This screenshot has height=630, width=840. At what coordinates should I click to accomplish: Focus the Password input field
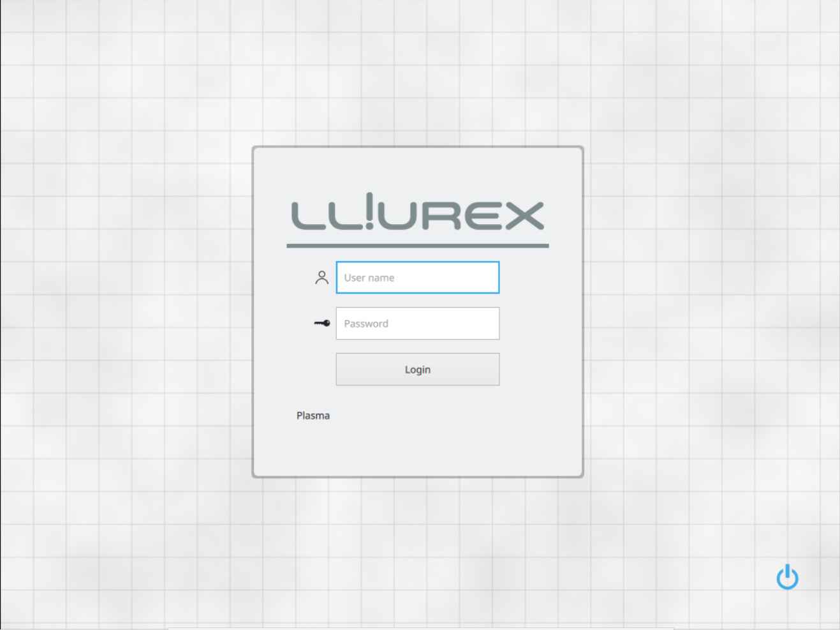418,324
